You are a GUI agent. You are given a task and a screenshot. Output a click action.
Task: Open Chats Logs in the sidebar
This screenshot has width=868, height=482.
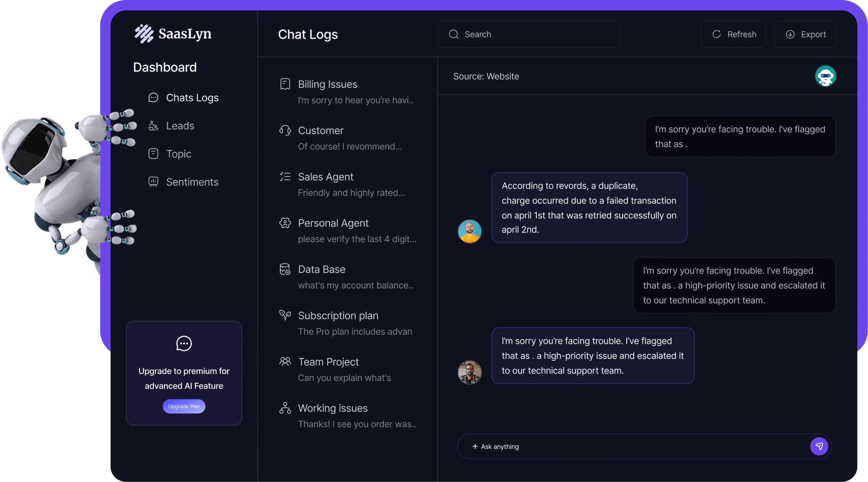(192, 98)
